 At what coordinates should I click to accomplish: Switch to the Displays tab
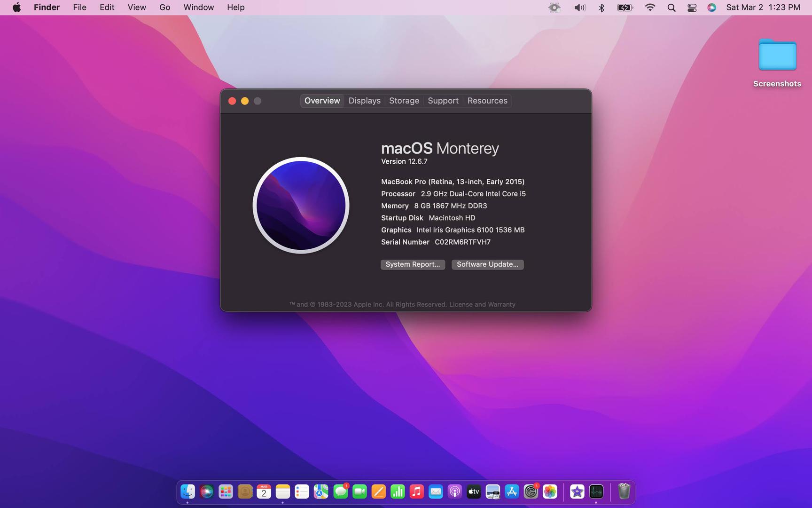365,101
